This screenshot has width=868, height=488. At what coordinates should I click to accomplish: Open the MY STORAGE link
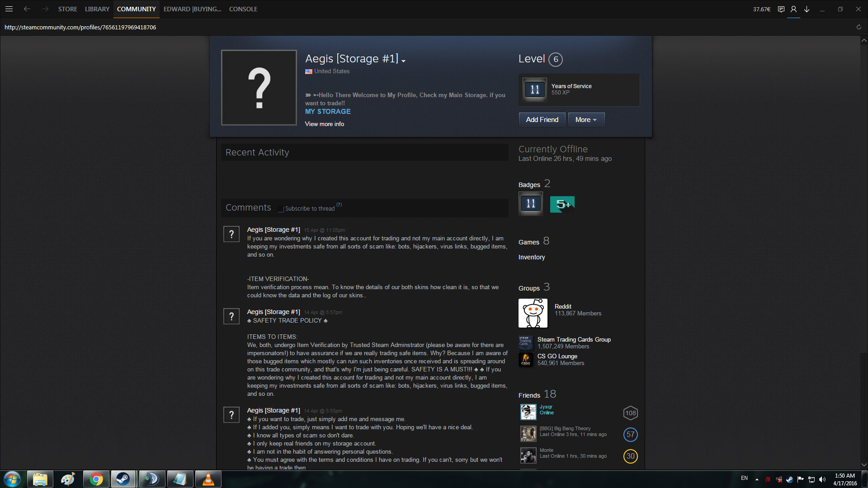point(327,112)
